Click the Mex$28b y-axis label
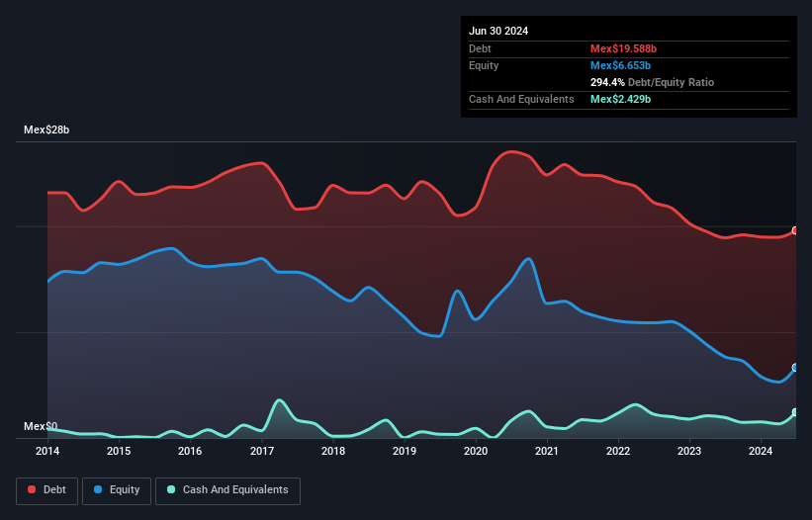Viewport: 812px width, 520px height. [x=46, y=130]
